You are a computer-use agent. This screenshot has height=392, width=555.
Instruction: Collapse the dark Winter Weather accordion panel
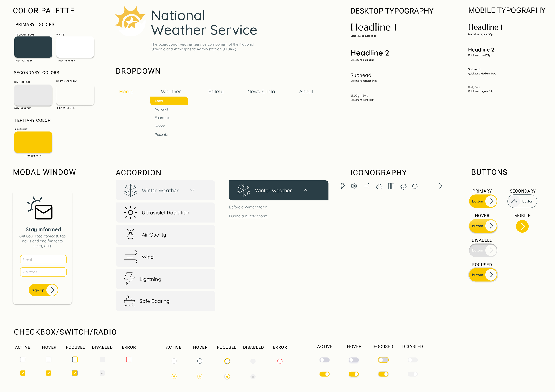coord(305,190)
